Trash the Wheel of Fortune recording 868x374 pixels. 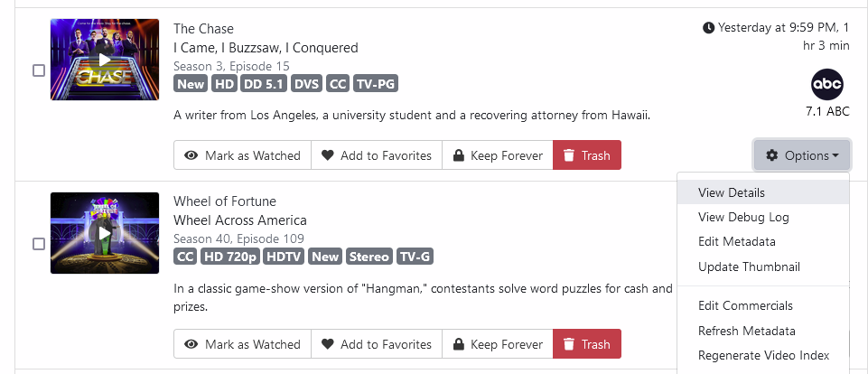pyautogui.click(x=586, y=344)
